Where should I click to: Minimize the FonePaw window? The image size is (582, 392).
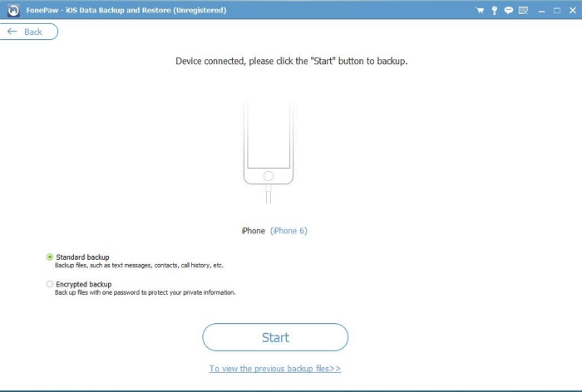point(541,11)
